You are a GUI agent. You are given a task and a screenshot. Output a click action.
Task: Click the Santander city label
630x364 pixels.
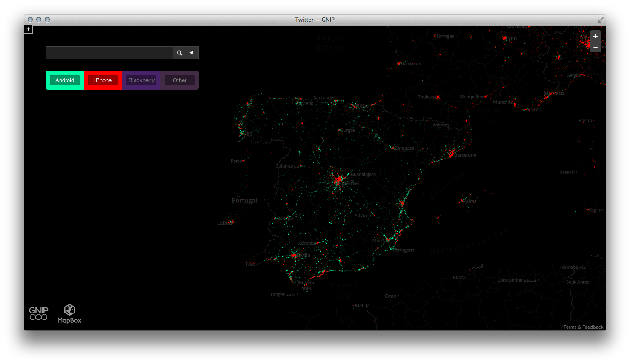point(324,98)
